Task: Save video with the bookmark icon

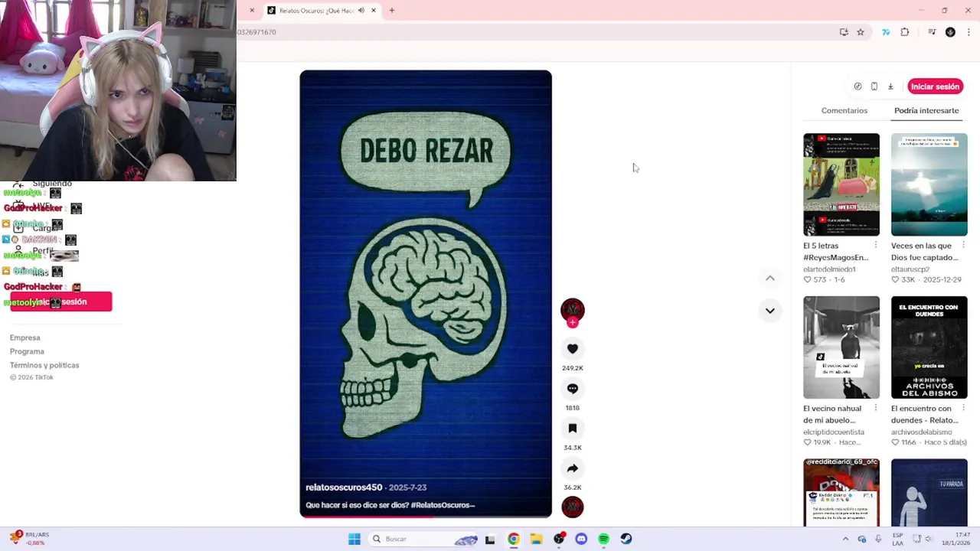Action: tap(573, 429)
